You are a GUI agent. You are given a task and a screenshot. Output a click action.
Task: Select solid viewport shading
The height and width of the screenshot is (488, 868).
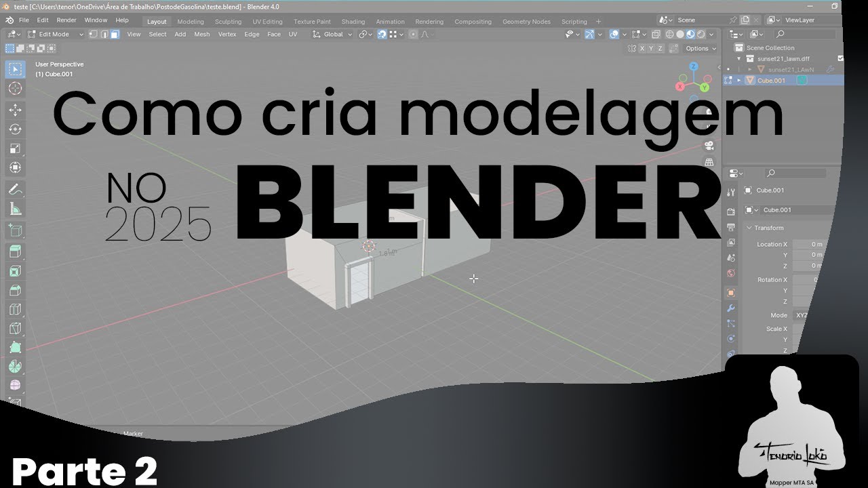tap(680, 34)
